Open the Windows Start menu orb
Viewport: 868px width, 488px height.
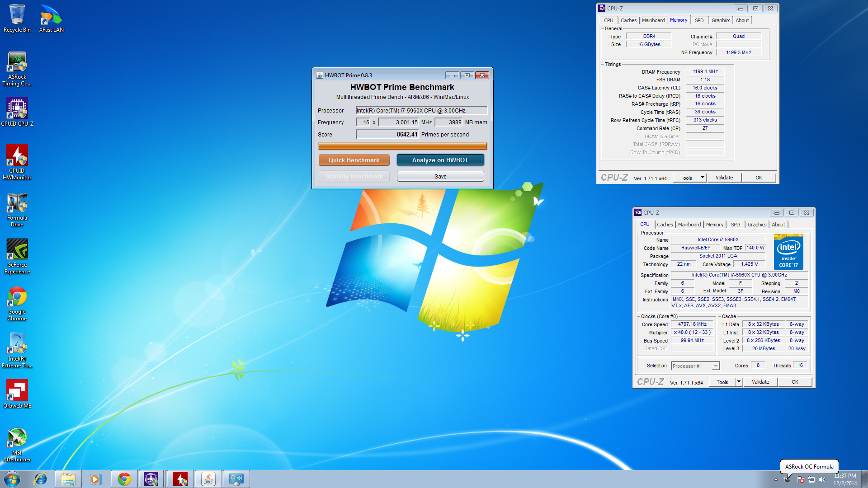[12, 479]
